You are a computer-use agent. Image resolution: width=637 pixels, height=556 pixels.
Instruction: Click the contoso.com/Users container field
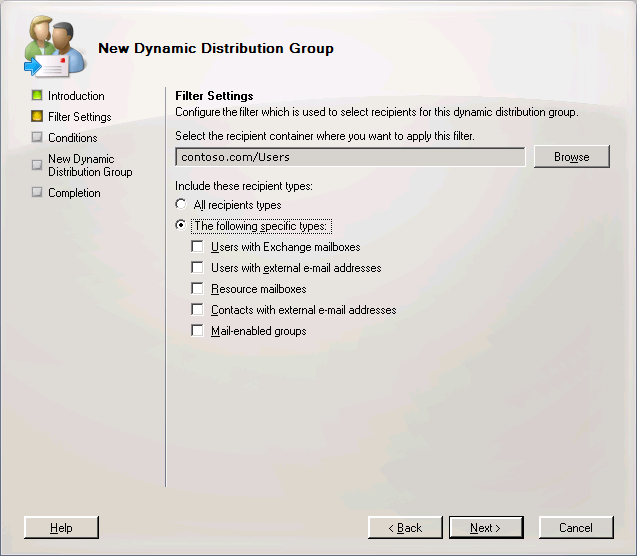click(x=350, y=157)
